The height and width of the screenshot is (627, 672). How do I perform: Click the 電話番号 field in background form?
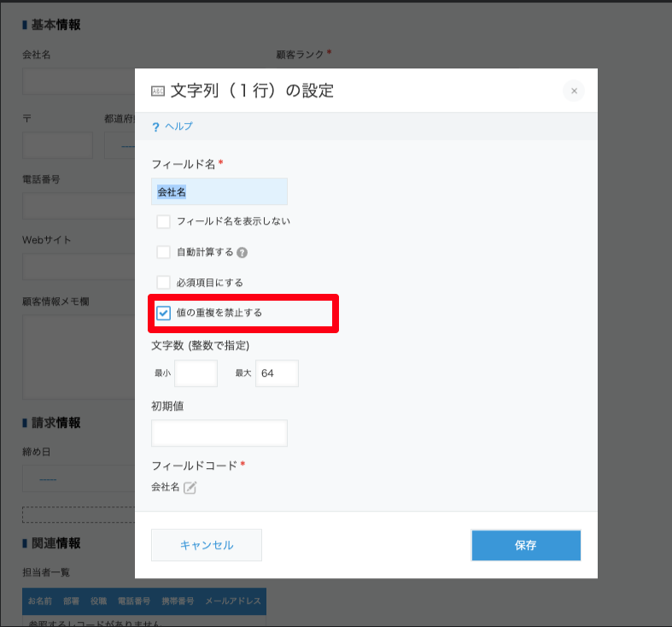[x=77, y=206]
